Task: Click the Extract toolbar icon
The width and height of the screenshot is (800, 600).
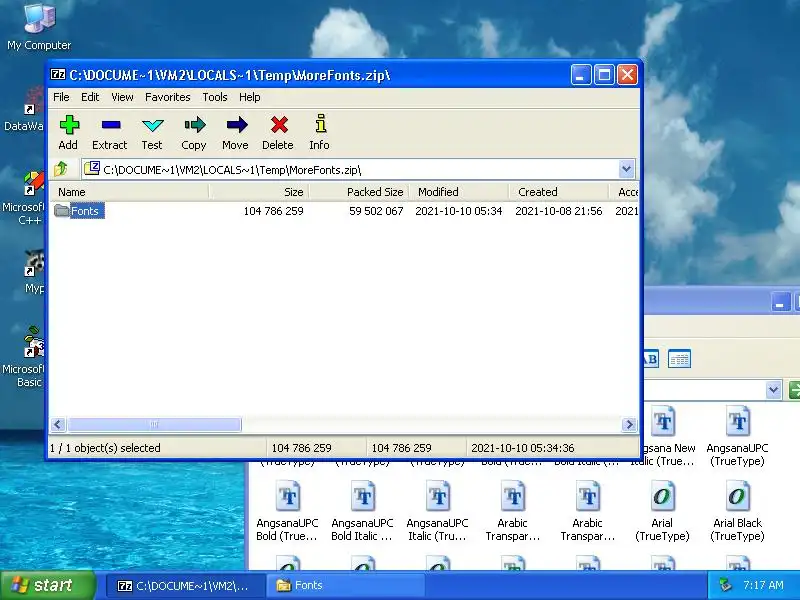Action: 110,132
